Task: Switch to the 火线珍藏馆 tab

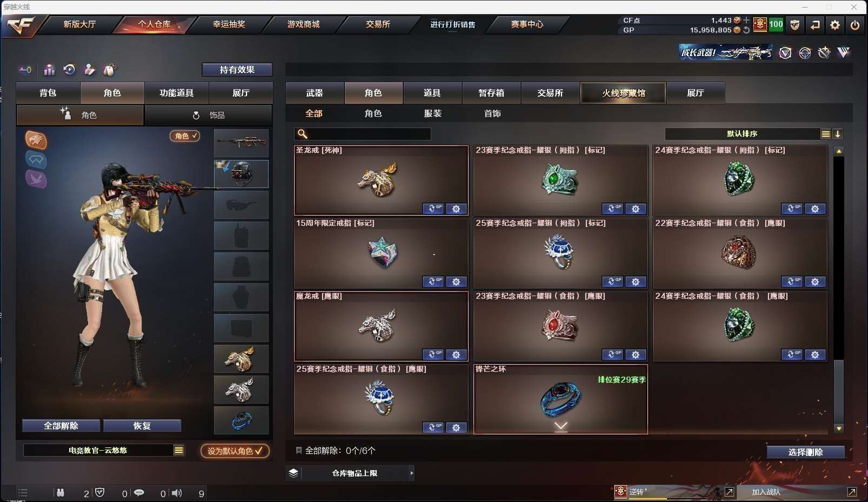Action: (x=623, y=93)
